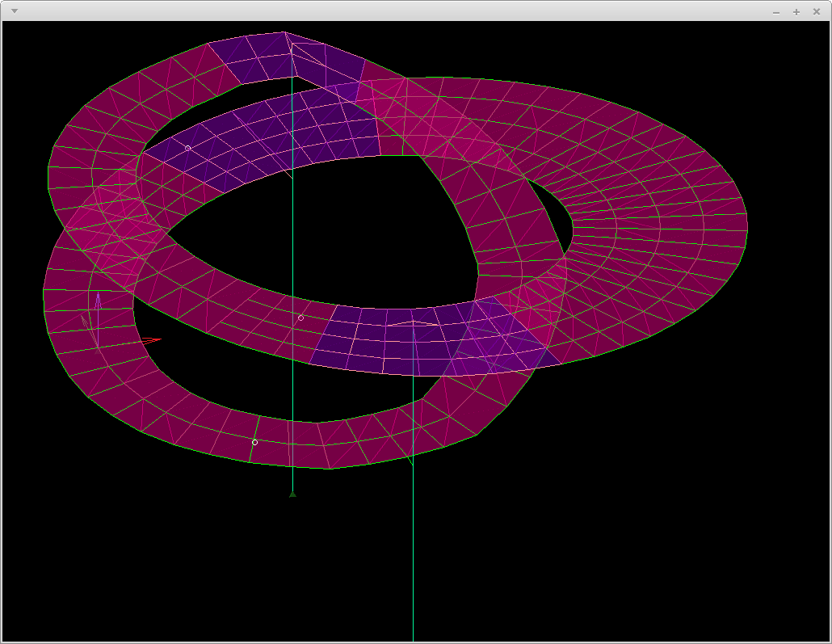
Task: Click the small peak on bottom purple patch
Action: click(x=413, y=322)
